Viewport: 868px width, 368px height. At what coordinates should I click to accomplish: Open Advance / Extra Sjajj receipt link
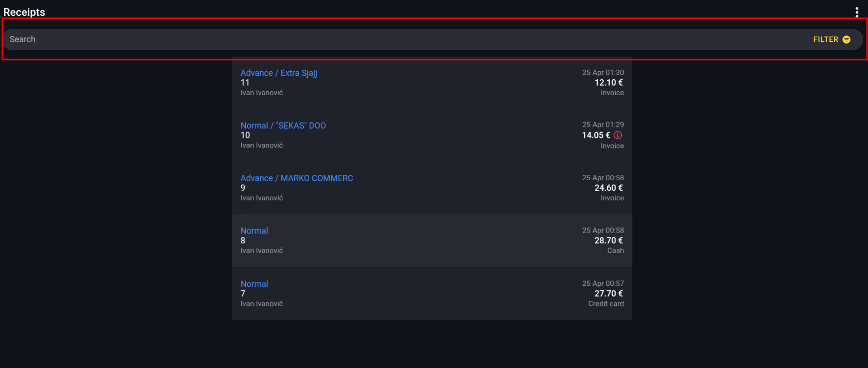279,73
